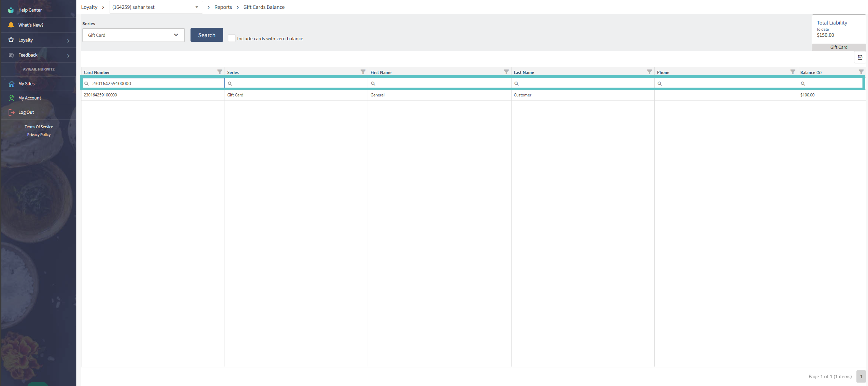
Task: Click the Phone column filter icon
Action: point(792,72)
